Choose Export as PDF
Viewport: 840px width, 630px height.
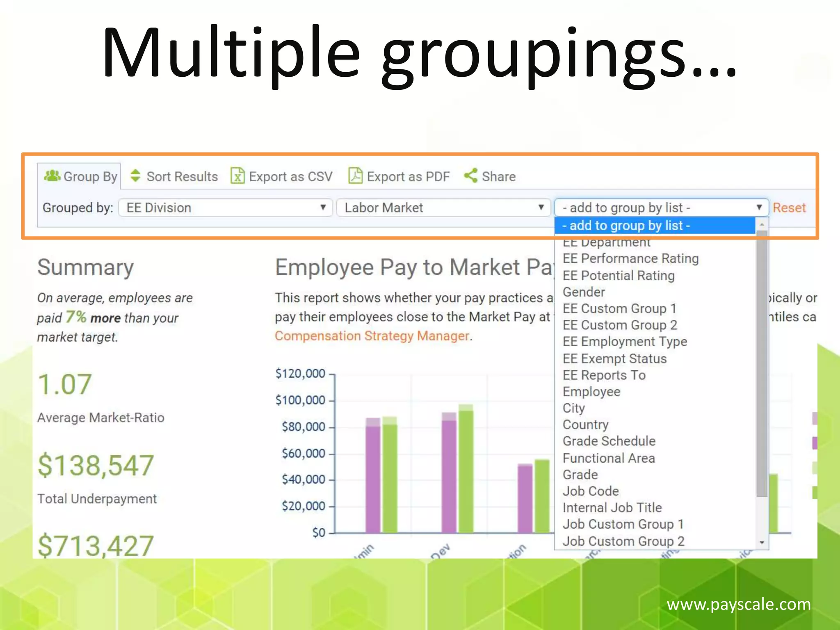pyautogui.click(x=399, y=176)
